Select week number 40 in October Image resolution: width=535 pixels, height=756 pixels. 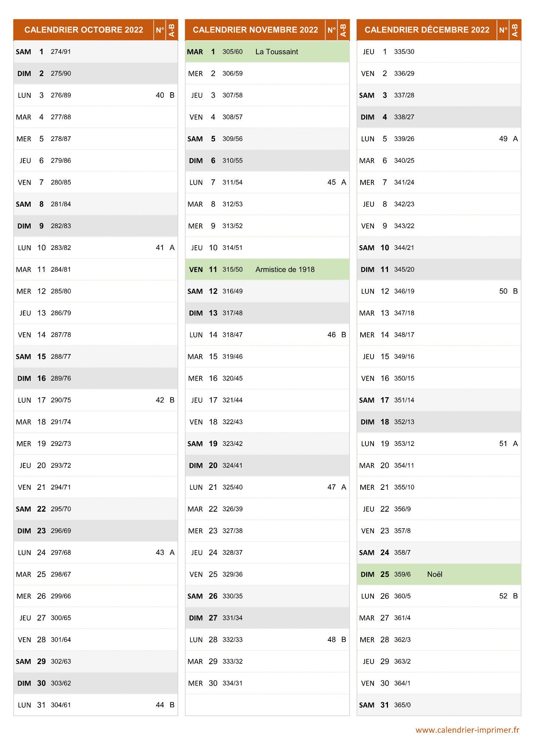pos(160,95)
